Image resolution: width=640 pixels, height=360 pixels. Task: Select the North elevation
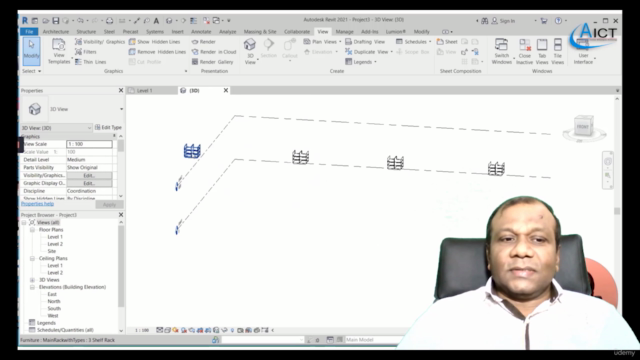click(54, 301)
